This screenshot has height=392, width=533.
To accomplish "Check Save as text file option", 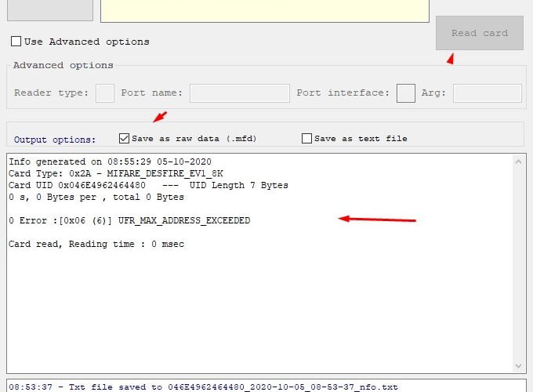I will 306,138.
